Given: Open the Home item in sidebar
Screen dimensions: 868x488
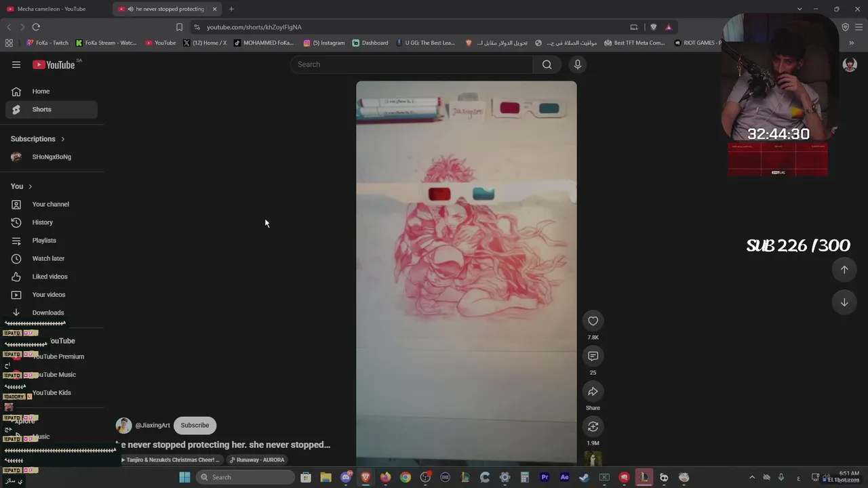Looking at the screenshot, I should [52, 91].
